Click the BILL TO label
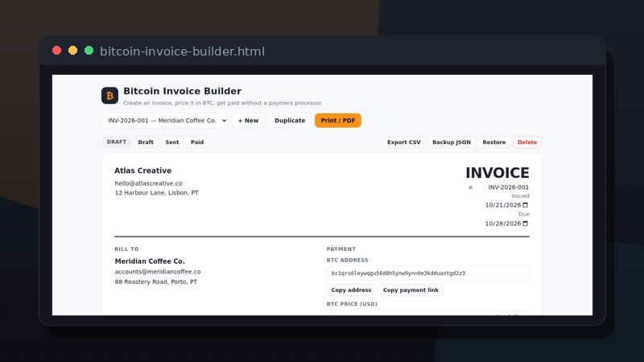Screen dimensions: 644x362 tap(126, 249)
